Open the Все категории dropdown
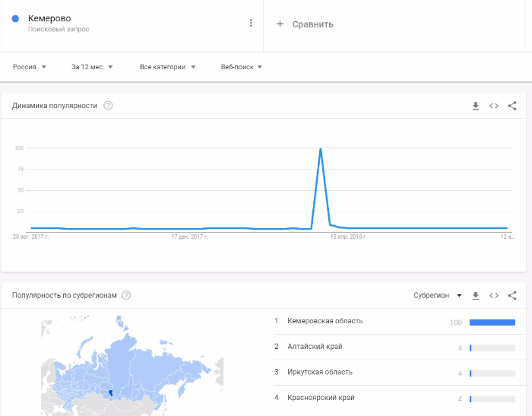Image resolution: width=532 pixels, height=416 pixels. point(168,67)
